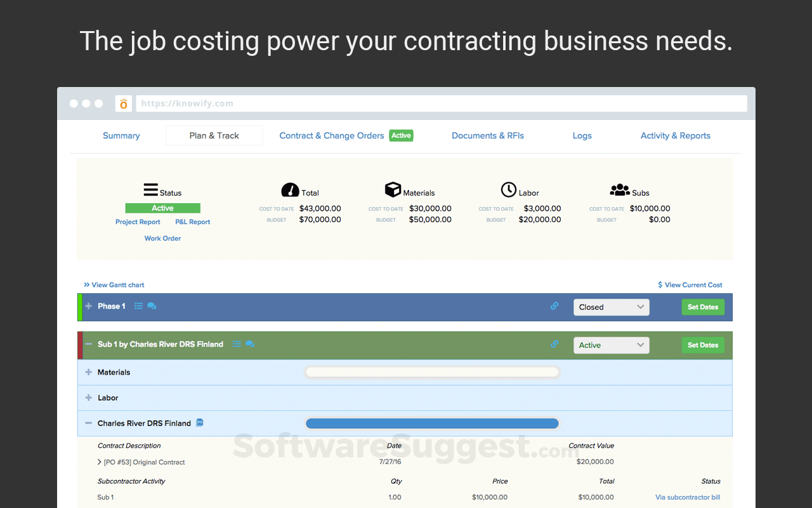Open the Active status dropdown for Sub 1
Viewport: 812px width, 508px height.
click(611, 345)
